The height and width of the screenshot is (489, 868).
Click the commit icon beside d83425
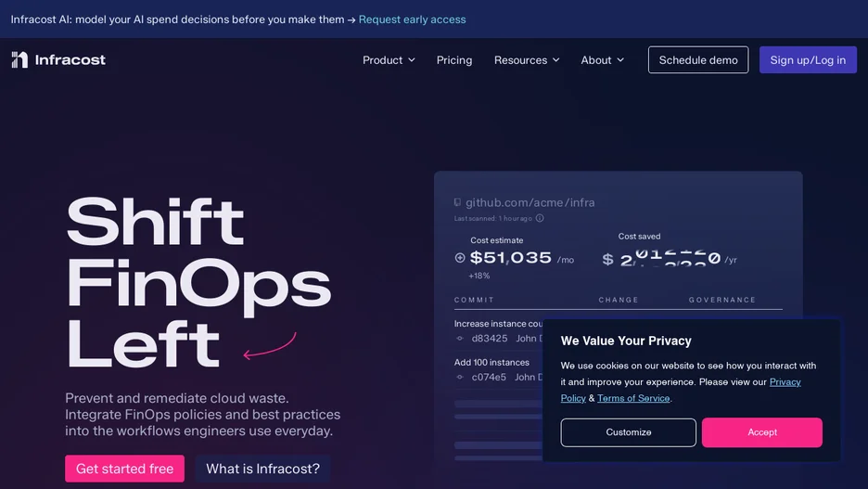click(459, 339)
